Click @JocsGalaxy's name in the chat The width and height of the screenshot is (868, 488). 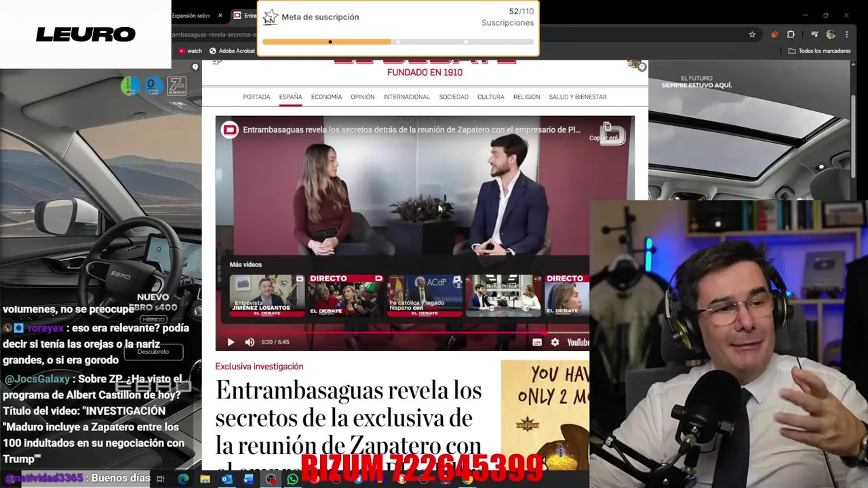click(37, 379)
